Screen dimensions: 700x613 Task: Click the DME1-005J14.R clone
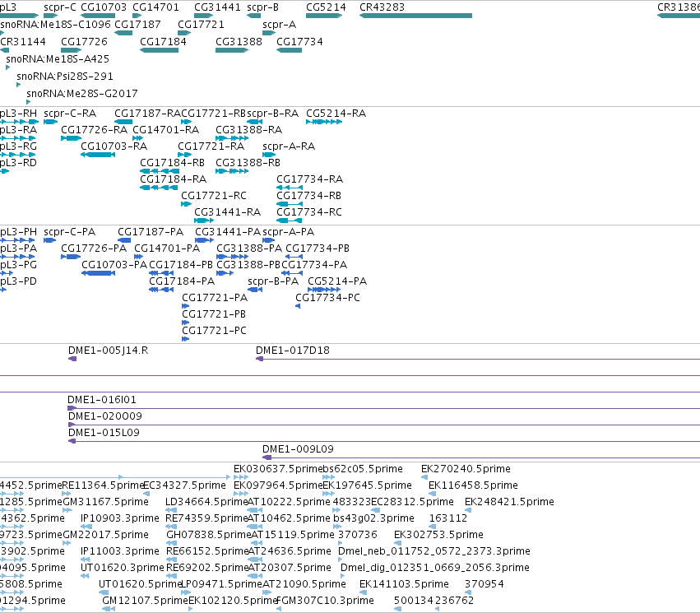pyautogui.click(x=72, y=359)
